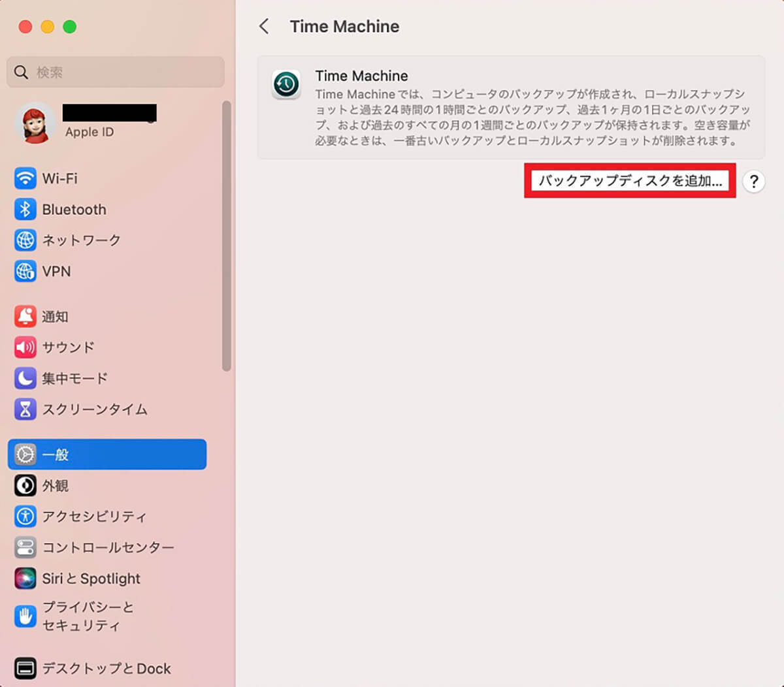Select 通知 label in sidebar

[55, 317]
